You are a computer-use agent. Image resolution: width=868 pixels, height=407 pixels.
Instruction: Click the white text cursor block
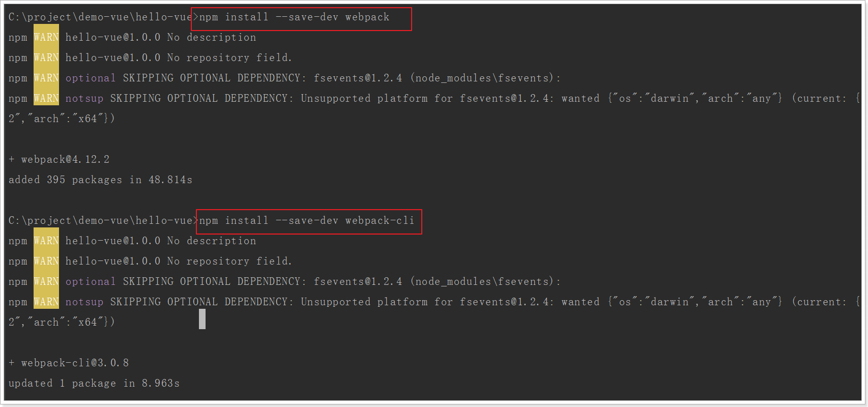point(202,319)
